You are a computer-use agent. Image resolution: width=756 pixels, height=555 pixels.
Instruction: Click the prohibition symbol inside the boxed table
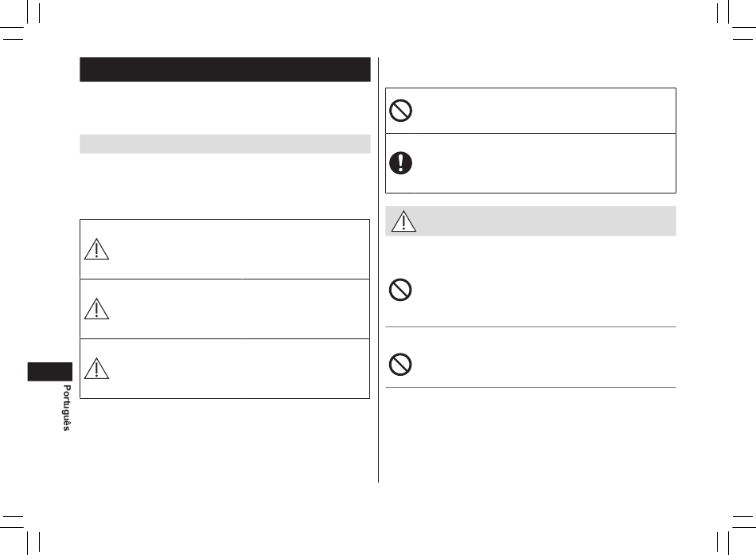(400, 111)
